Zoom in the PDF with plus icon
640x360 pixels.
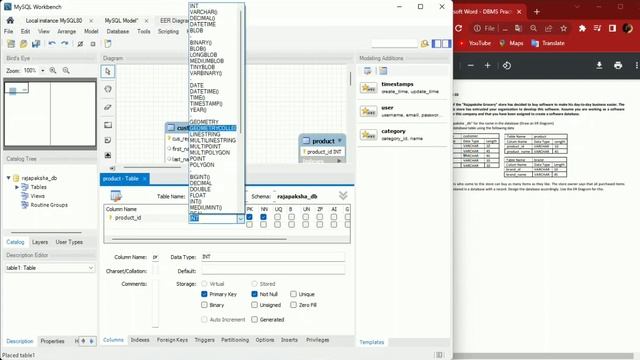point(487,65)
